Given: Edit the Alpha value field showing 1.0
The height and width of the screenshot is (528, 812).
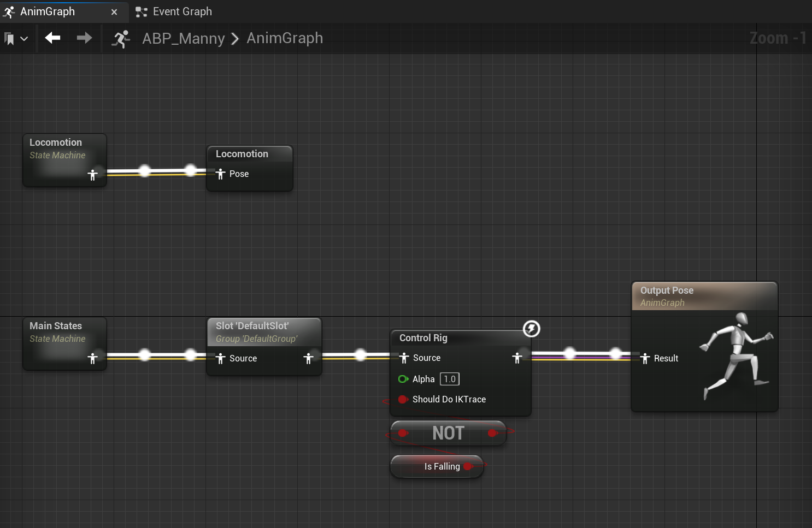Looking at the screenshot, I should pos(450,379).
